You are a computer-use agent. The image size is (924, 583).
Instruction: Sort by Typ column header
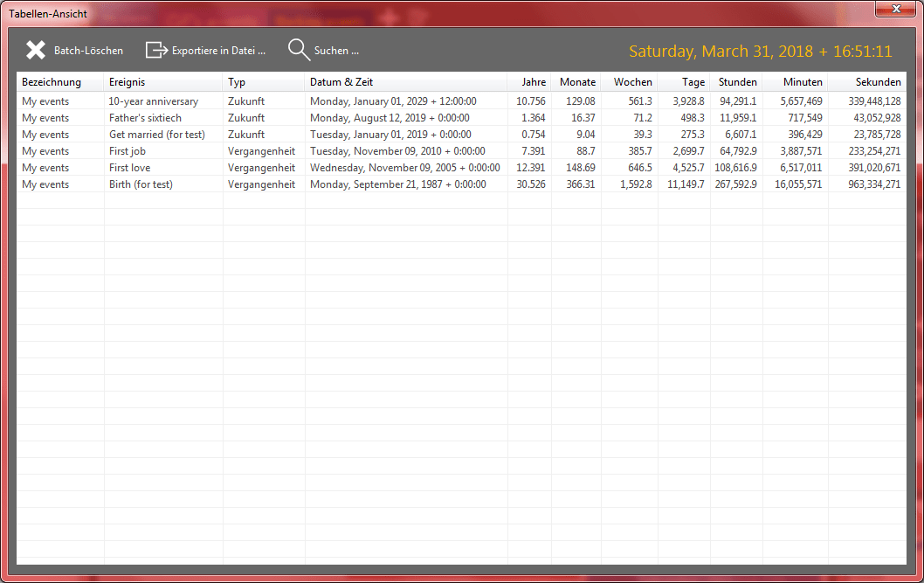(264, 82)
